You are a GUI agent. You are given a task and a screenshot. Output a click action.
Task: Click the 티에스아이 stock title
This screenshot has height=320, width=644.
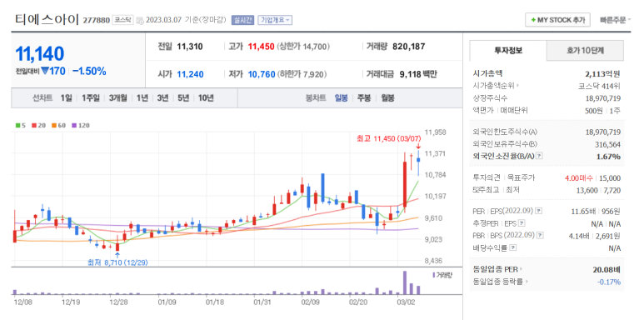pyautogui.click(x=47, y=19)
